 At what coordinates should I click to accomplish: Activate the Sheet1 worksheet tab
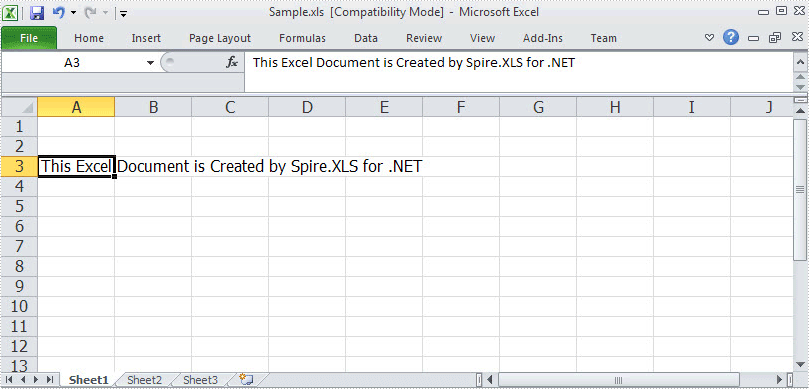pyautogui.click(x=89, y=380)
